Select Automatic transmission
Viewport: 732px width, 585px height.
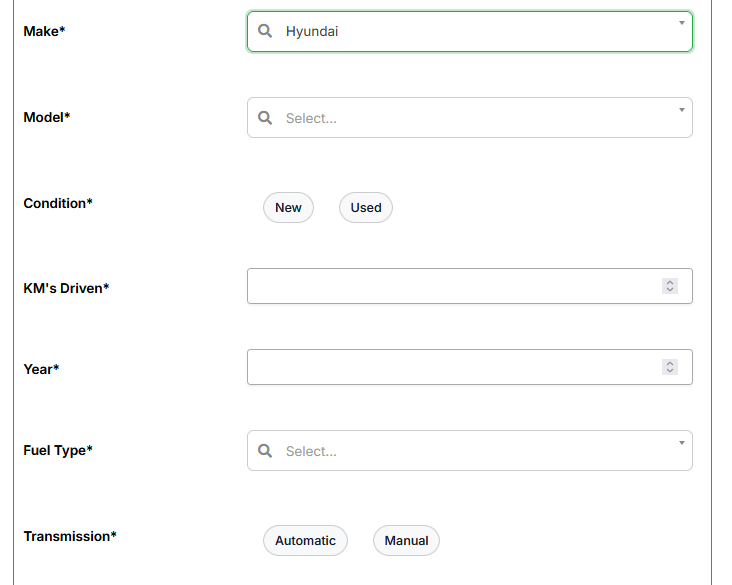click(305, 541)
